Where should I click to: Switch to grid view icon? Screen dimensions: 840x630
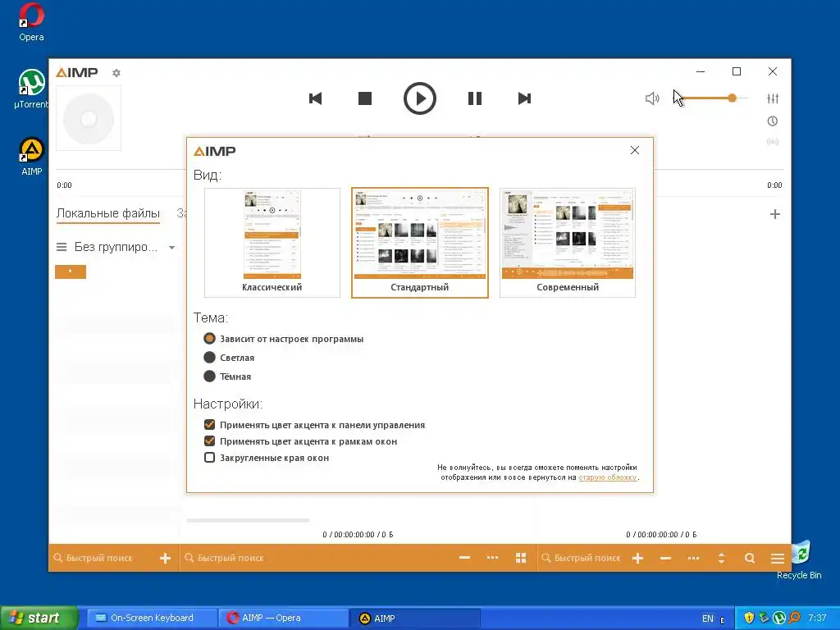pos(521,558)
